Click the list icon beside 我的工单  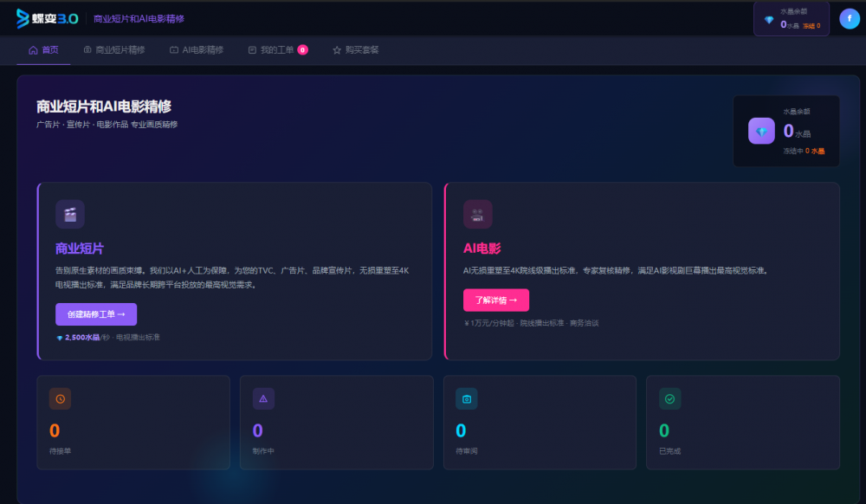(x=252, y=49)
